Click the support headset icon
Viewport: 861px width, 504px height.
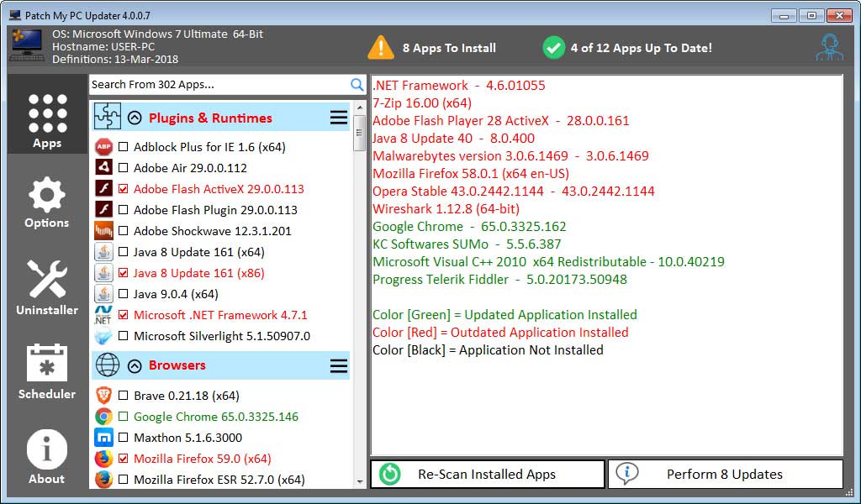(x=829, y=48)
